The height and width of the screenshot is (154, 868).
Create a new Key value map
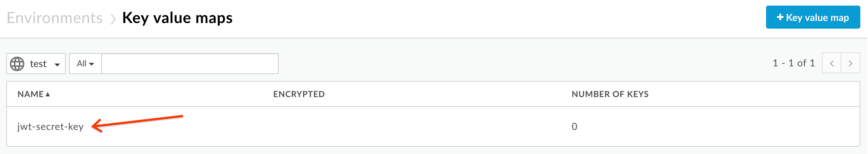(x=813, y=17)
